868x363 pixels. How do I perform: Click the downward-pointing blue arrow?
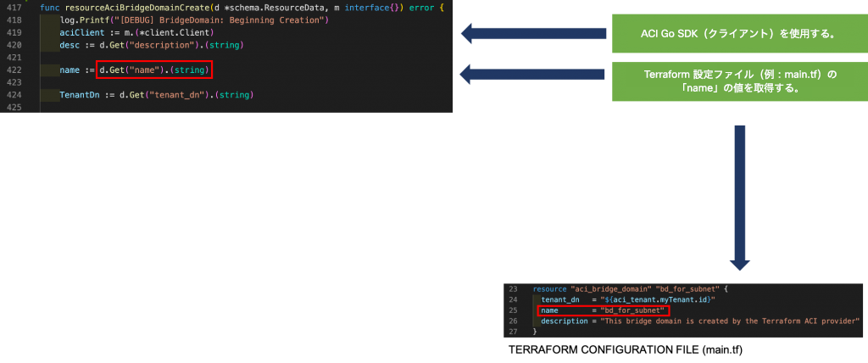coord(740,197)
